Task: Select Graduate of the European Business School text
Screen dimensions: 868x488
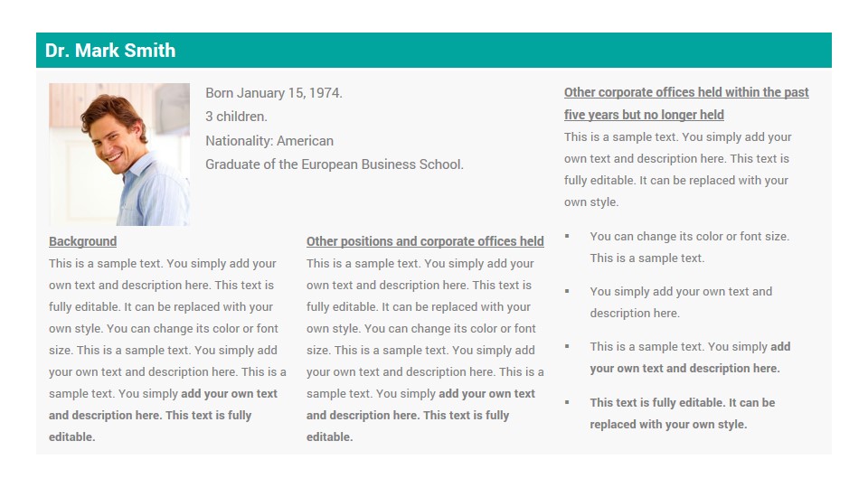Action: click(335, 164)
